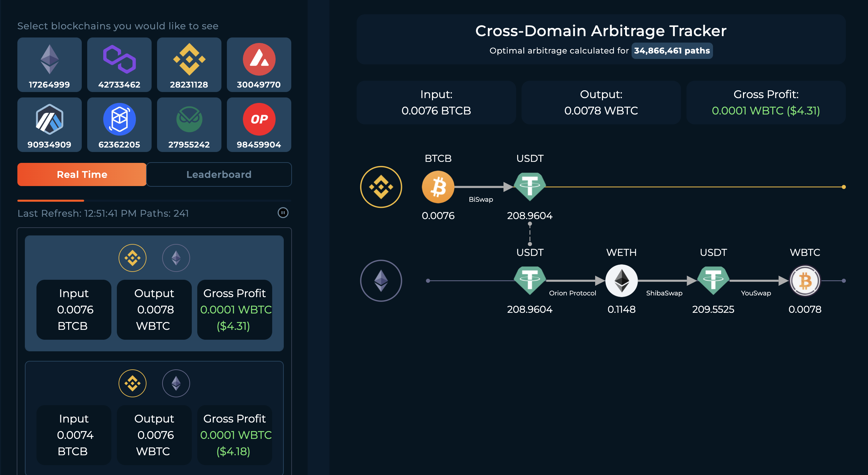Screen dimensions: 868x475
Task: Click the Output 0.0076 WBTC cell in second card
Action: pyautogui.click(x=154, y=435)
